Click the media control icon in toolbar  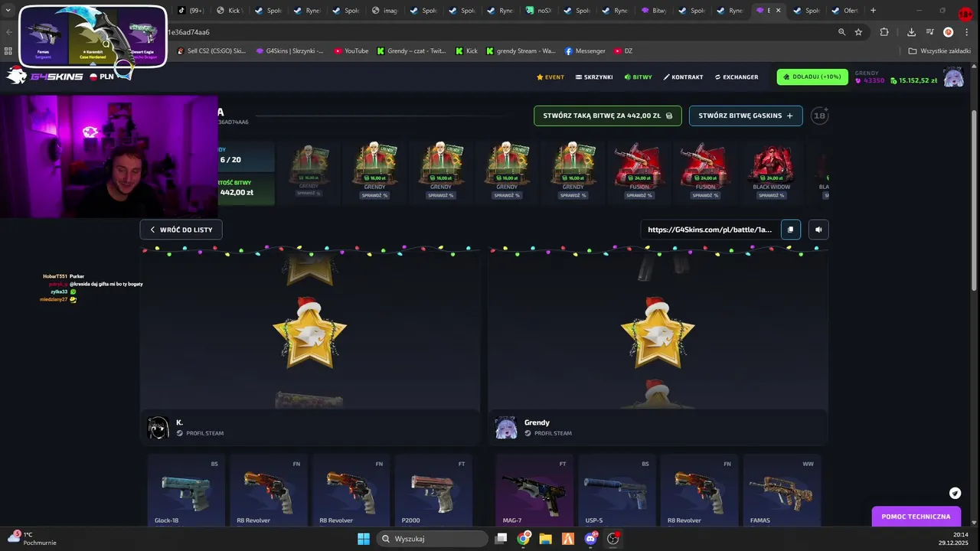click(x=929, y=32)
